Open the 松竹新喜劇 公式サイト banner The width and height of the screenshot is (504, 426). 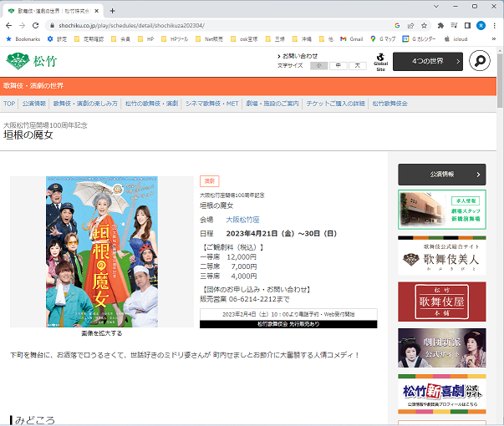point(442,394)
